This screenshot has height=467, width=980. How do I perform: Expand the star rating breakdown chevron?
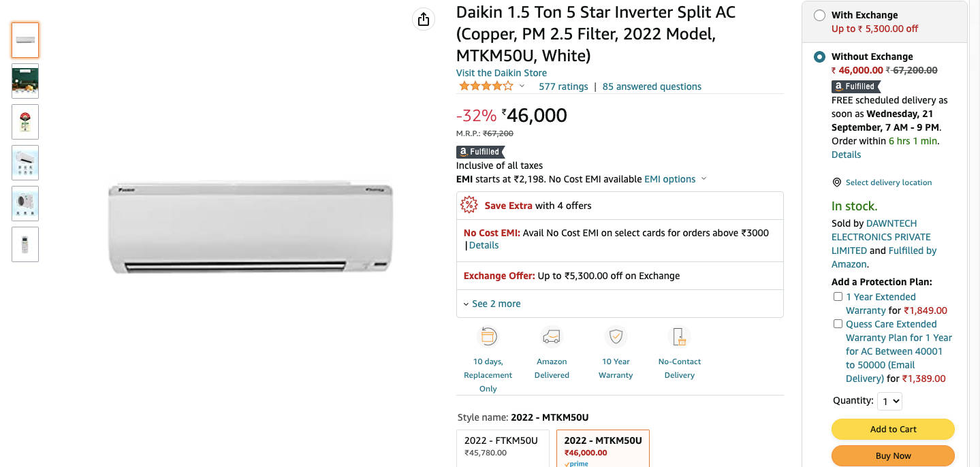(521, 86)
